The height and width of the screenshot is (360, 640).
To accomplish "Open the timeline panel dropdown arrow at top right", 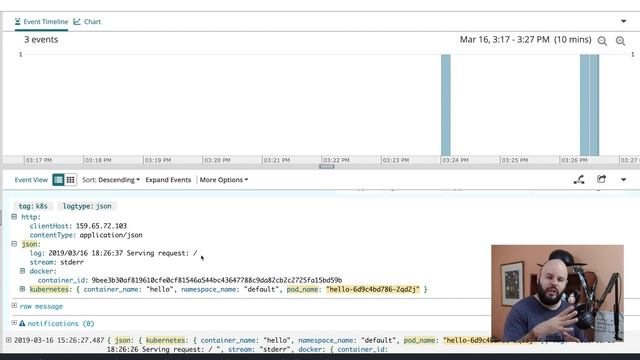I will pyautogui.click(x=623, y=21).
